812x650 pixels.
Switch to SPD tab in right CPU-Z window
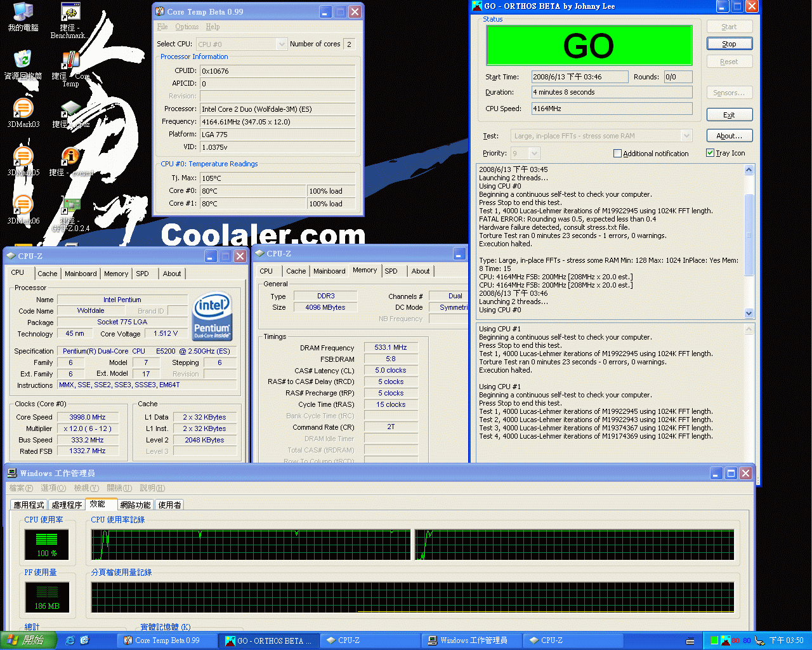391,271
